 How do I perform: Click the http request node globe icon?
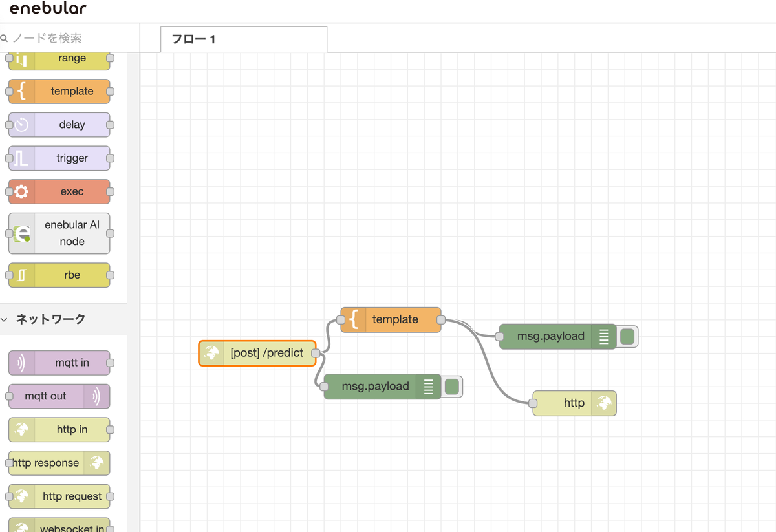(21, 496)
